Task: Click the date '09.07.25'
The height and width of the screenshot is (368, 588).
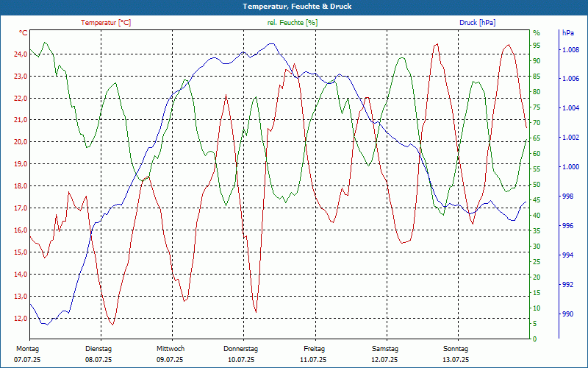Action: (170, 360)
